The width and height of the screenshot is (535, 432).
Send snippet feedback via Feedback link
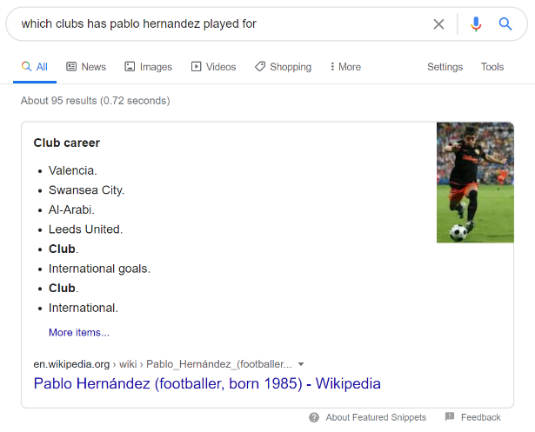point(480,417)
